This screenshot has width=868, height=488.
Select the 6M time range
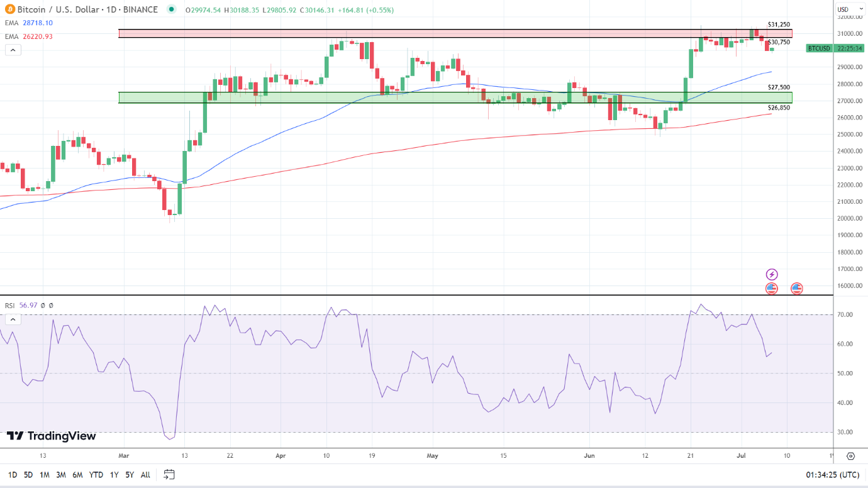77,475
